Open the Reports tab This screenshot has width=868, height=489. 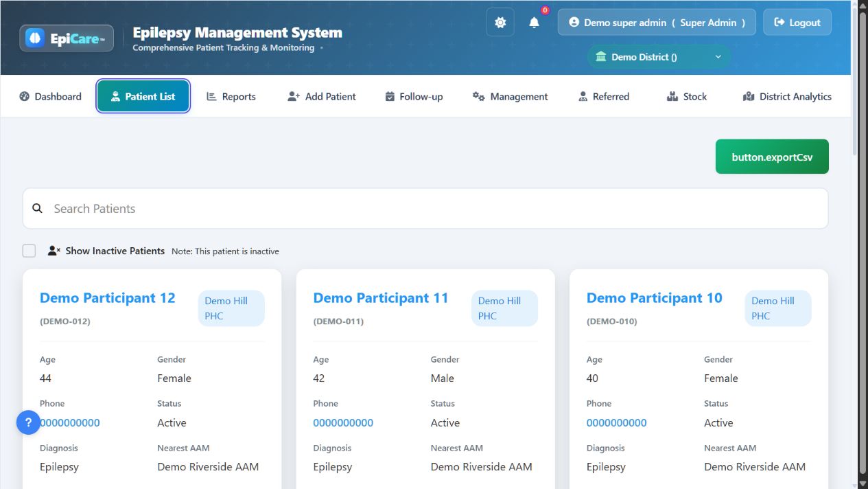[231, 97]
